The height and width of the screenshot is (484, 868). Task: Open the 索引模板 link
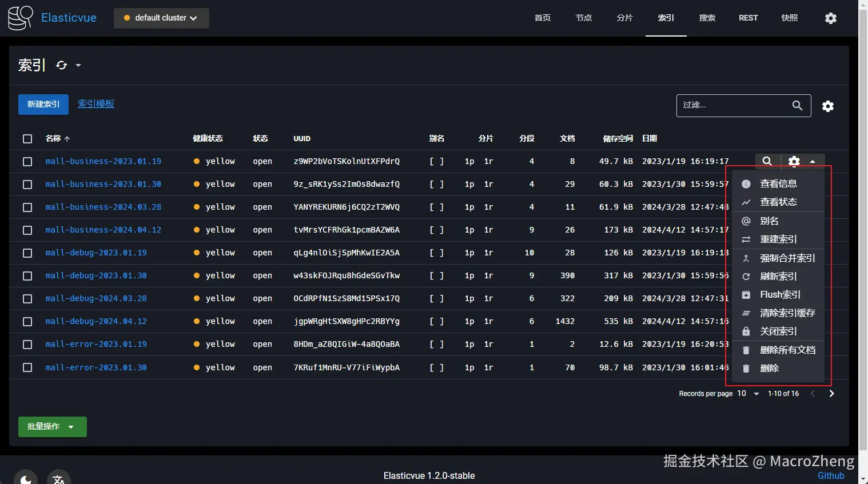click(96, 104)
